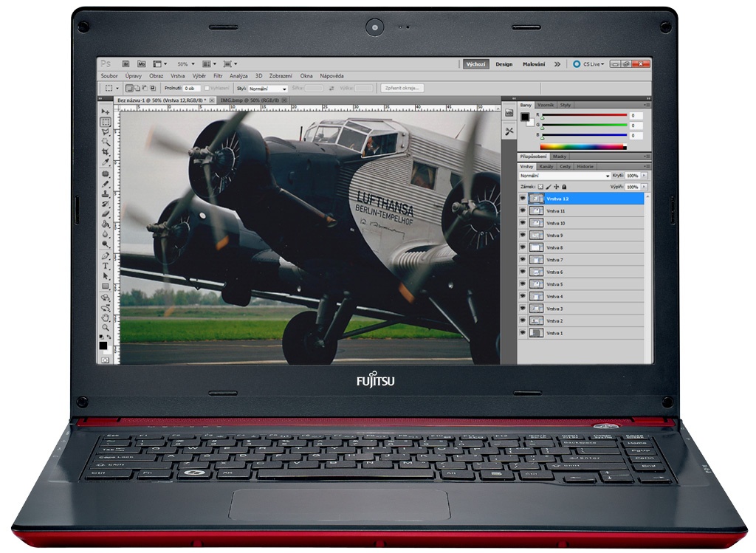This screenshot has height=553, width=756.
Task: Open the Úpravy menu
Action: (134, 76)
